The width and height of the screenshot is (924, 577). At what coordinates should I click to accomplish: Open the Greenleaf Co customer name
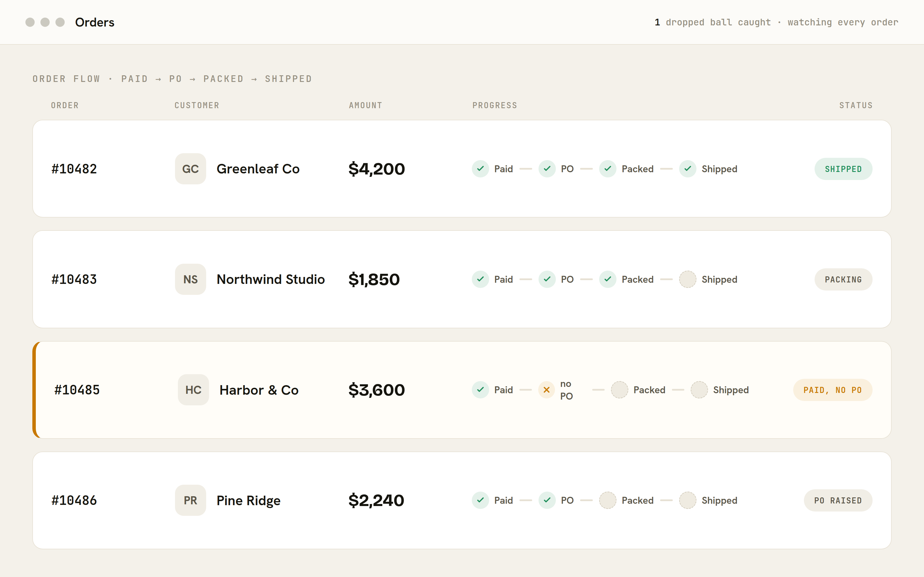pyautogui.click(x=258, y=169)
